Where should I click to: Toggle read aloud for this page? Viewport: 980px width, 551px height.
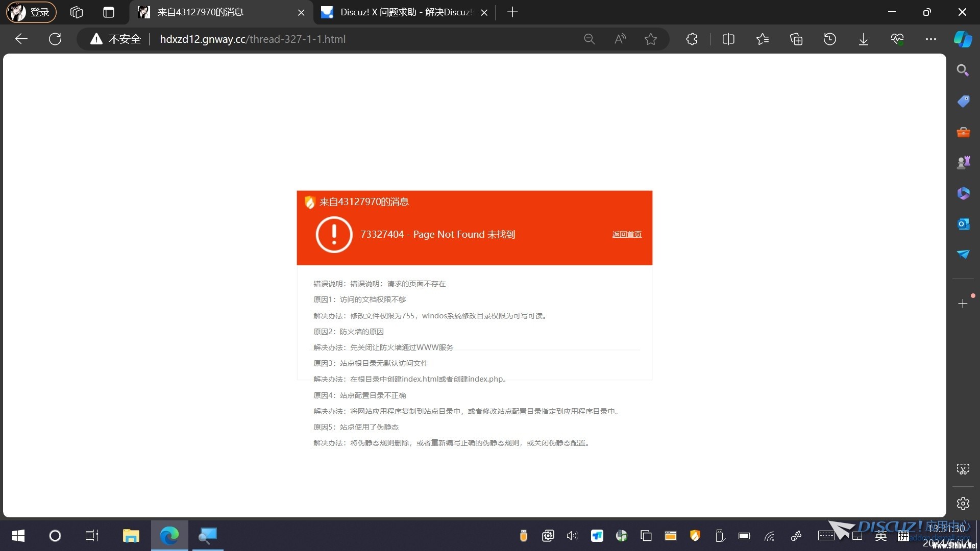point(620,39)
